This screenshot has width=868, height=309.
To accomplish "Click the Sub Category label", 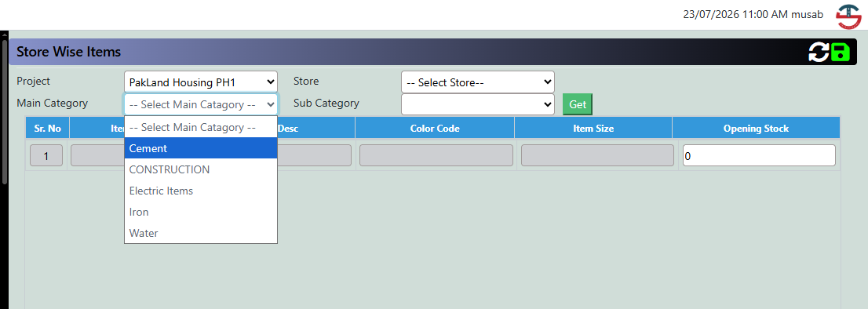I will tap(326, 103).
